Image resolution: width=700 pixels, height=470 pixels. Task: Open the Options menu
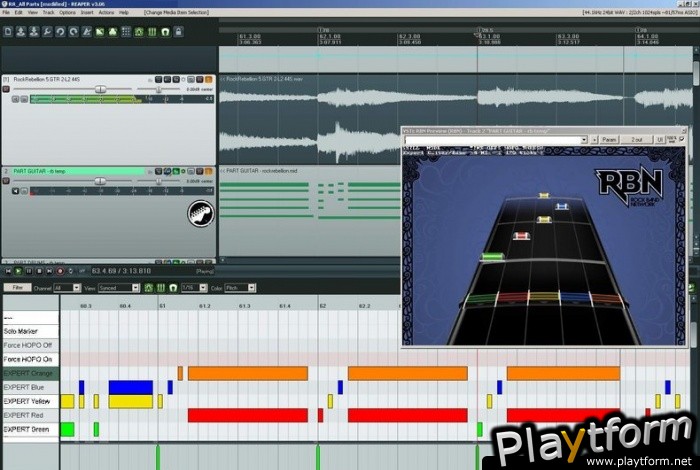(x=67, y=12)
